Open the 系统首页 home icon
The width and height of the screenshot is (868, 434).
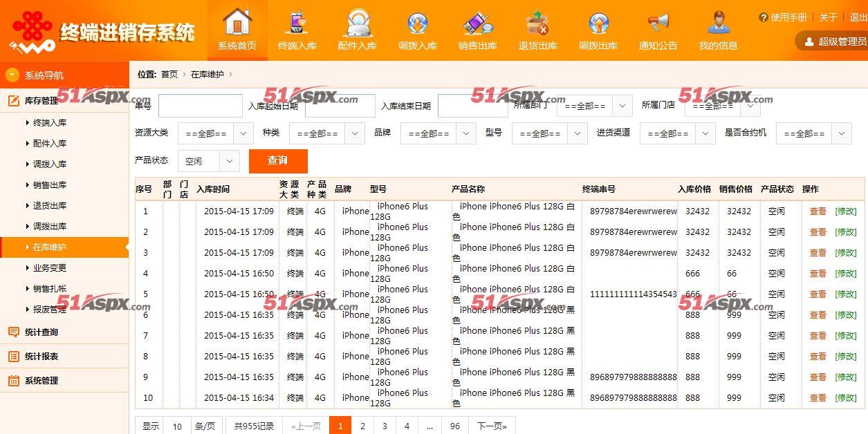click(237, 22)
